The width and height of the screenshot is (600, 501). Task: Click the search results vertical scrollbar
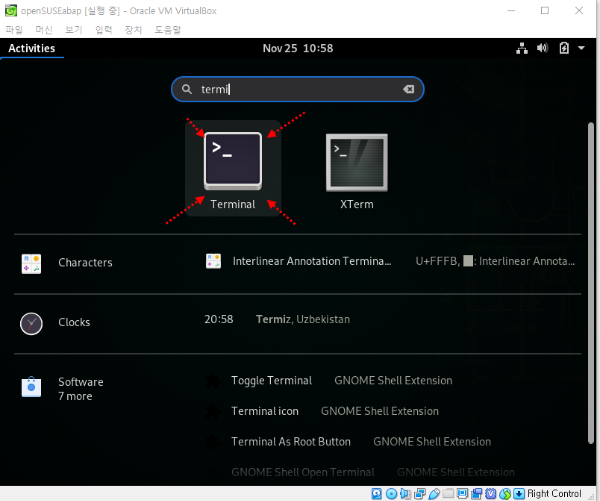[x=591, y=283]
